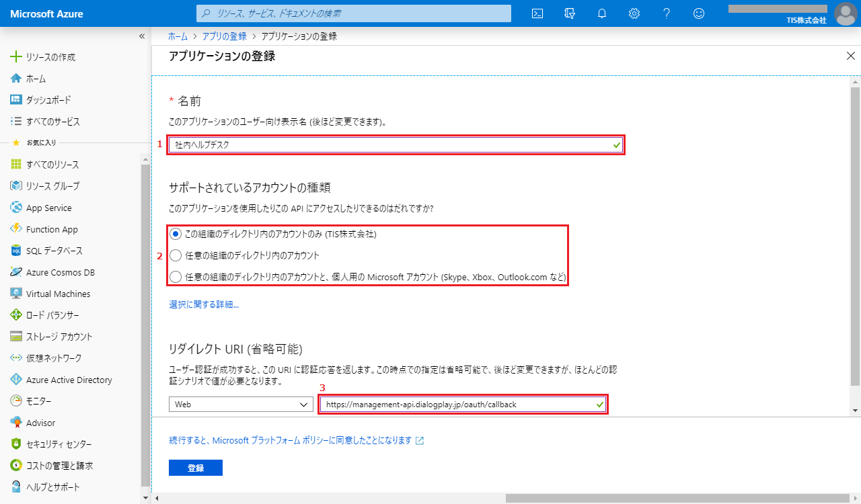Click the Function App lightning icon
Screen dimensions: 861x504
coord(16,229)
